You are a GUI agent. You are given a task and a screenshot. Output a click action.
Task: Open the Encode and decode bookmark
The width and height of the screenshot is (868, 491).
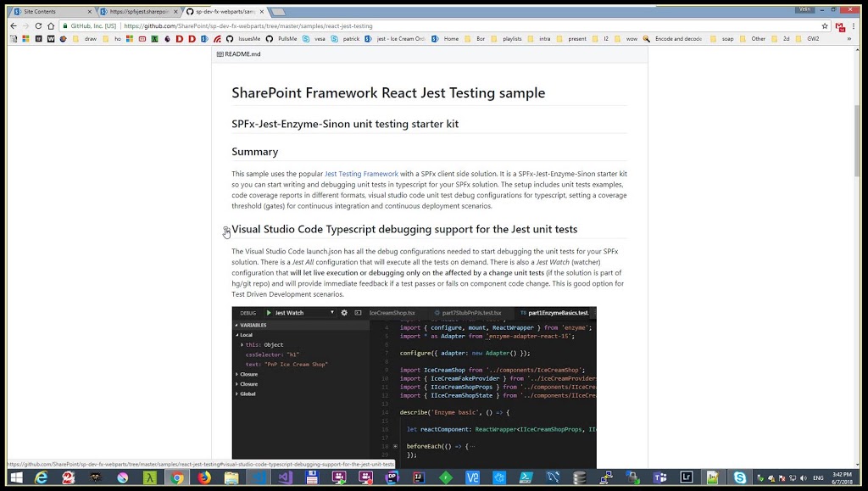[x=672, y=39]
